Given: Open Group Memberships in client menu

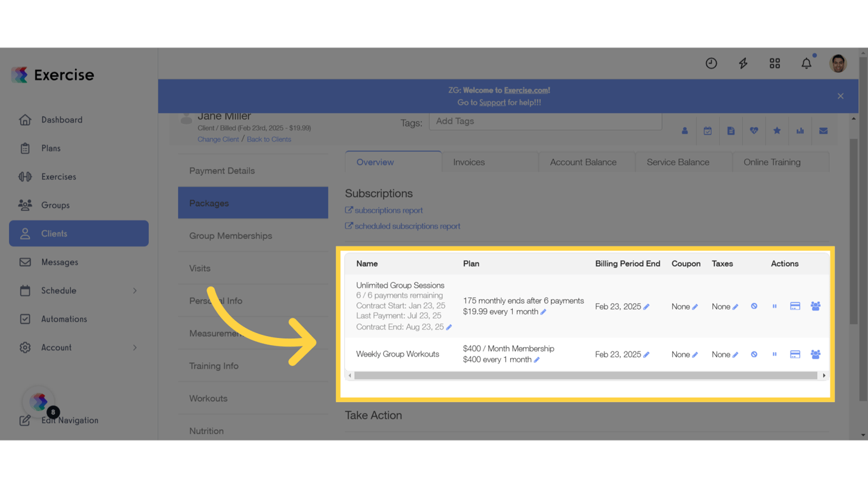Looking at the screenshot, I should (253, 236).
